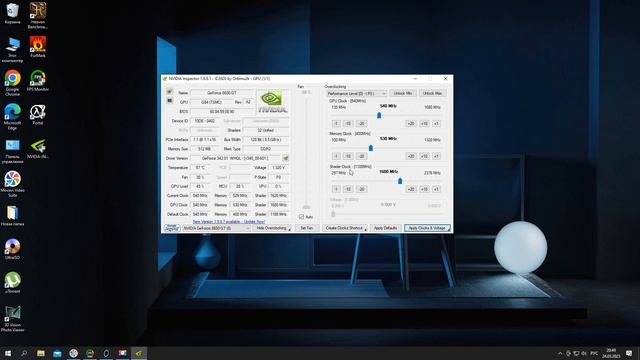
Task: Click +20 under Shader Clock
Action: pos(411,189)
